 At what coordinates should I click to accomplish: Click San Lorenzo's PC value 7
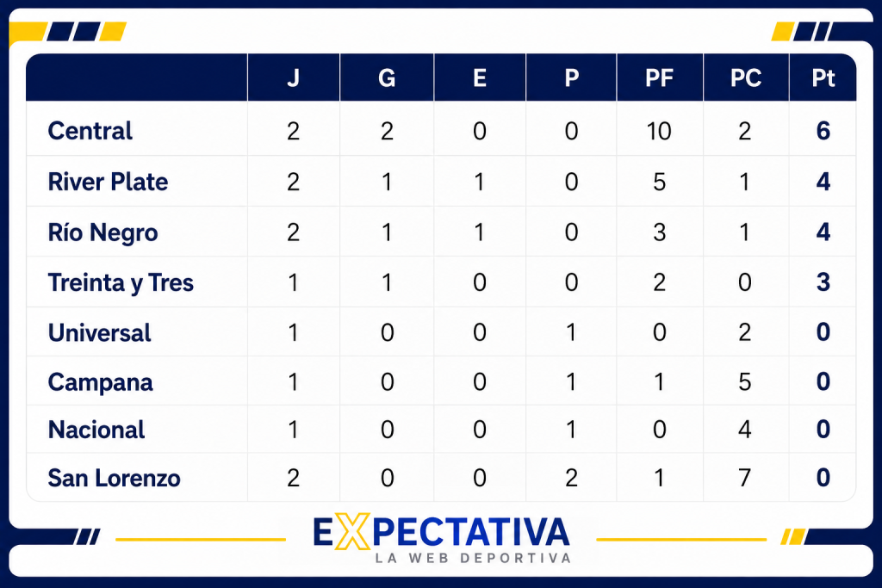(x=745, y=479)
